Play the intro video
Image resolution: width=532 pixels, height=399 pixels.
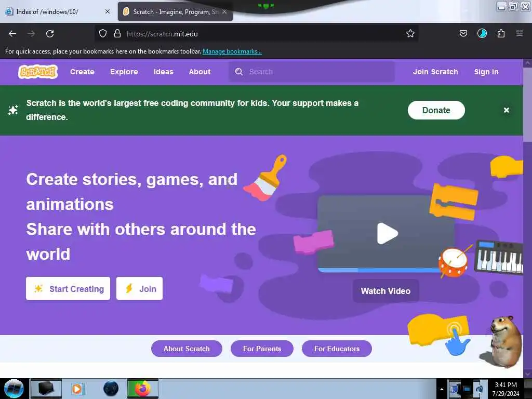(x=387, y=233)
